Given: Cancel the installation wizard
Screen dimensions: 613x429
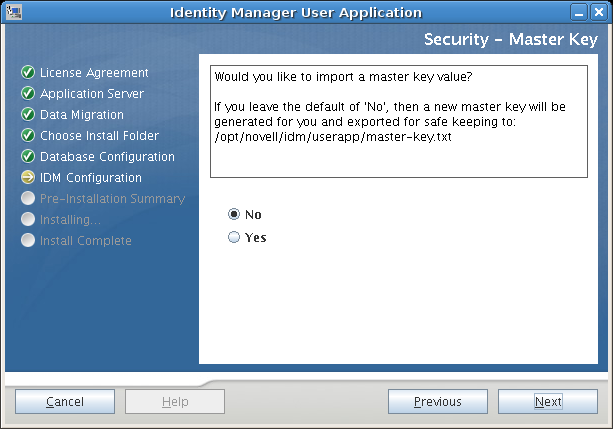Looking at the screenshot, I should point(65,402).
